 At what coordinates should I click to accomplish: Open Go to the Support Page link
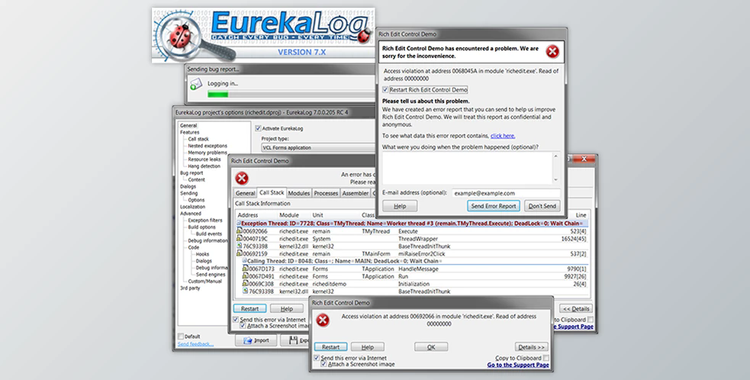518,365
